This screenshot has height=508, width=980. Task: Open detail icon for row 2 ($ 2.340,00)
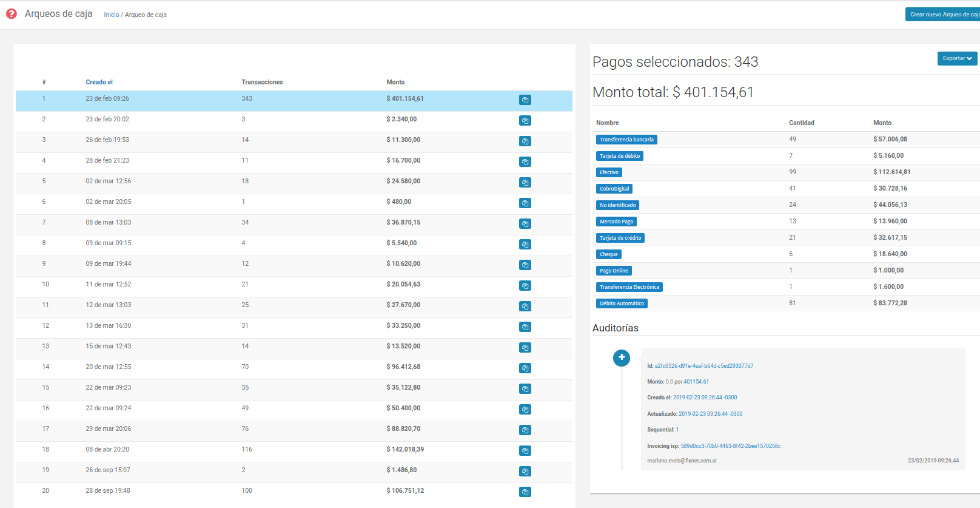click(525, 121)
